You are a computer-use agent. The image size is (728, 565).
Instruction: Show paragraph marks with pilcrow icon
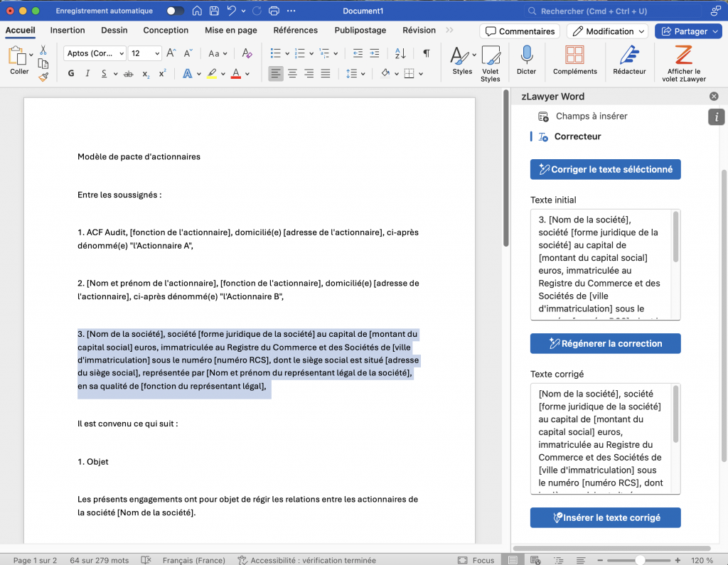[x=426, y=53]
